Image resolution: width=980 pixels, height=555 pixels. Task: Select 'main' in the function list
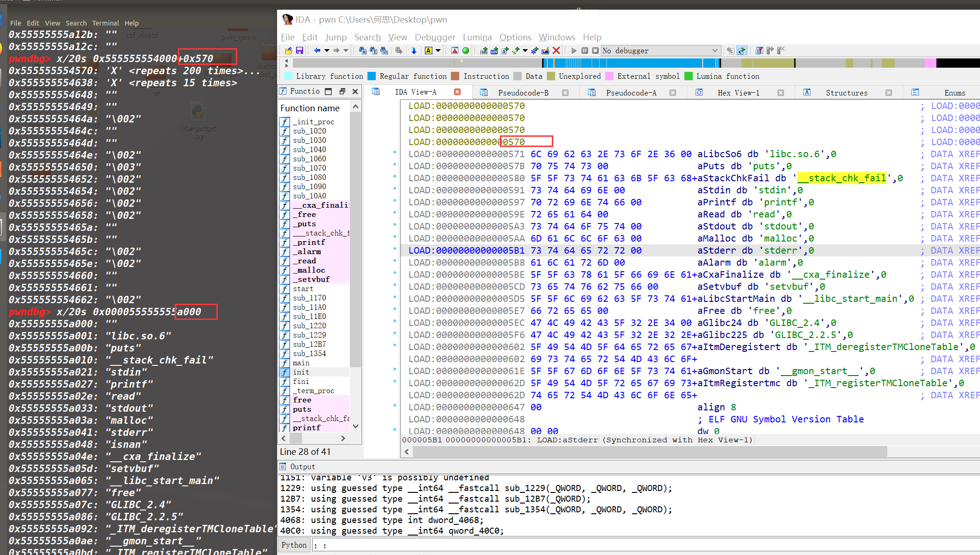pos(301,363)
